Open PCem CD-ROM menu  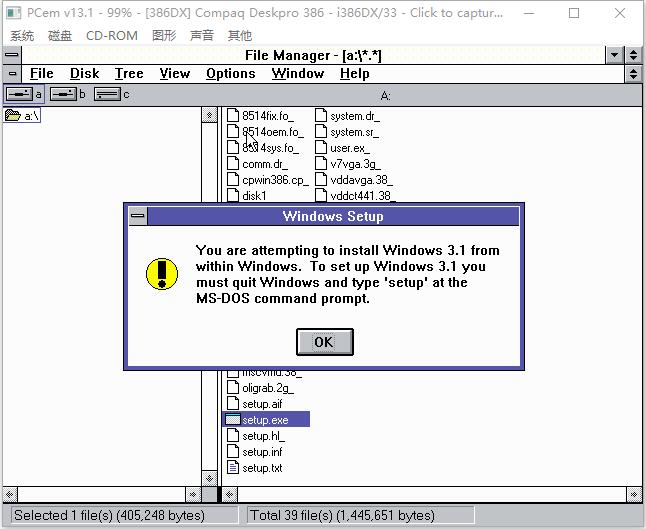pos(112,35)
